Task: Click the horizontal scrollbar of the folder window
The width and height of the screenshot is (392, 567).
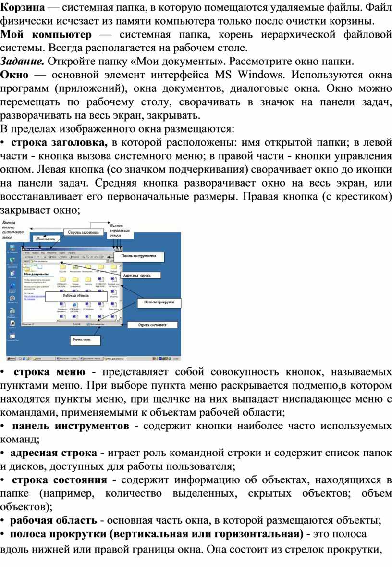Action: (88, 320)
